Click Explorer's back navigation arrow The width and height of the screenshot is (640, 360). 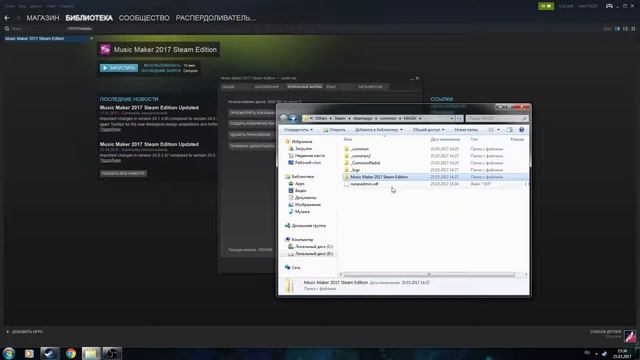pos(284,118)
